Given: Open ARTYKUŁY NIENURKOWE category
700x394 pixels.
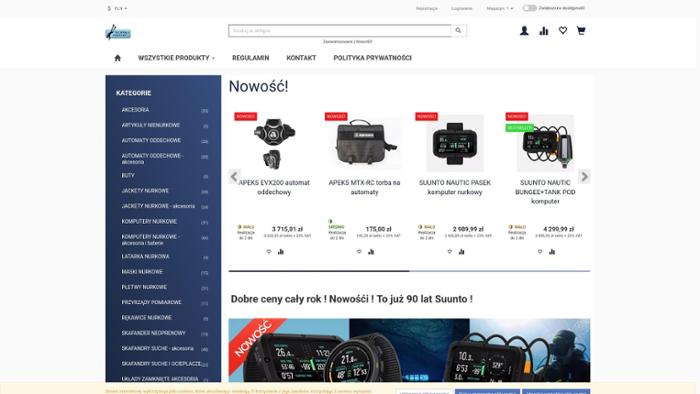Looking at the screenshot, I should 151,125.
